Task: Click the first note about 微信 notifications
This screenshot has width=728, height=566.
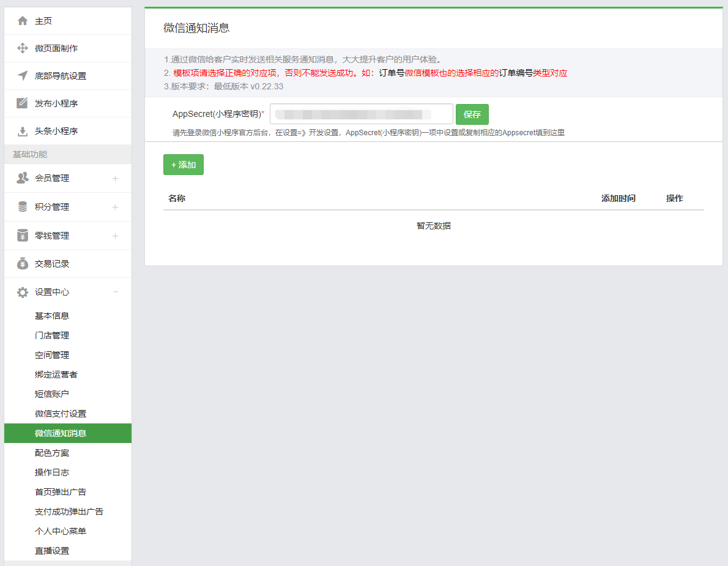Action: 304,59
